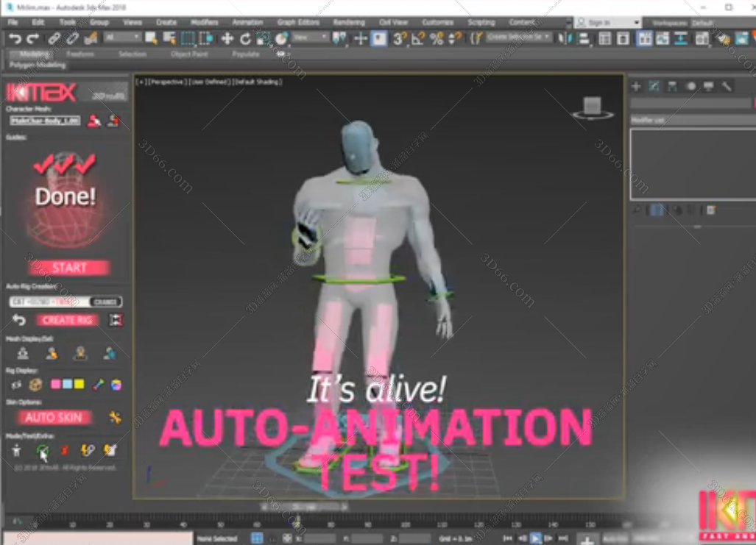The width and height of the screenshot is (756, 545).
Task: Select the blue Rig Display color swatch
Action: coord(68,384)
